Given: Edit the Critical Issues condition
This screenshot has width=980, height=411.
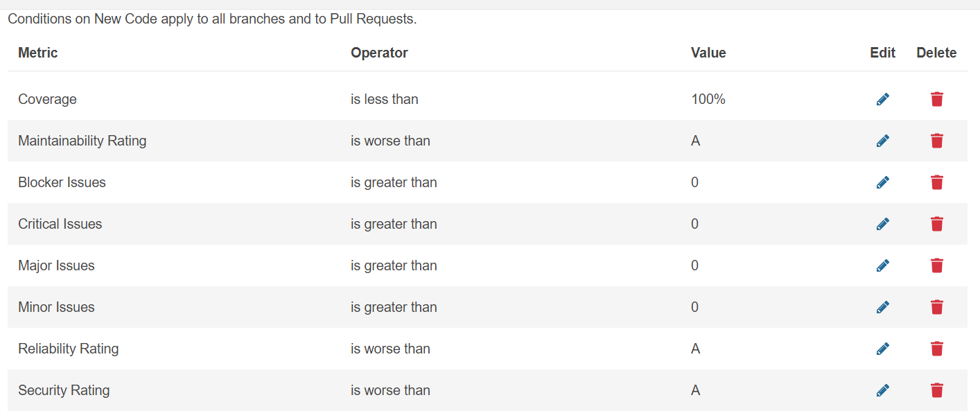Looking at the screenshot, I should point(882,224).
